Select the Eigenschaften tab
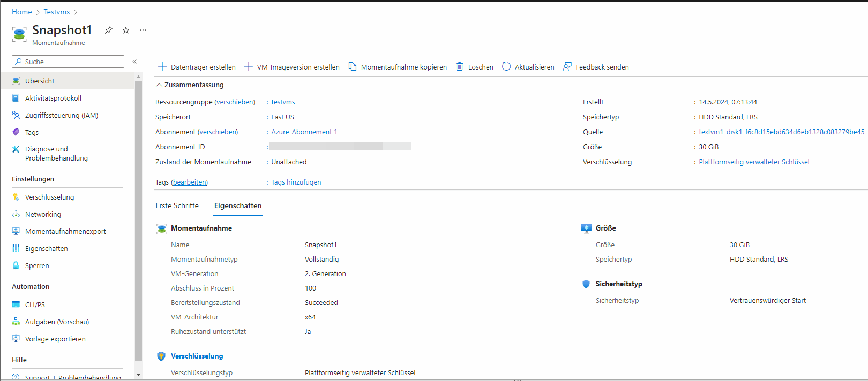This screenshot has height=381, width=868. pos(238,206)
